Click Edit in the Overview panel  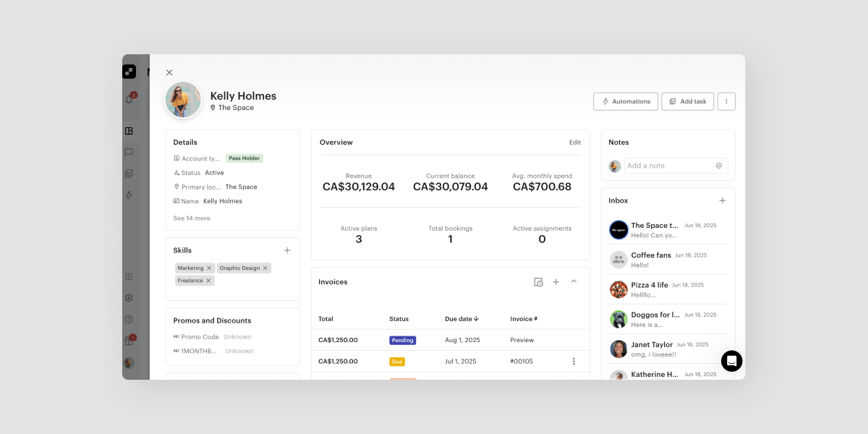tap(574, 142)
